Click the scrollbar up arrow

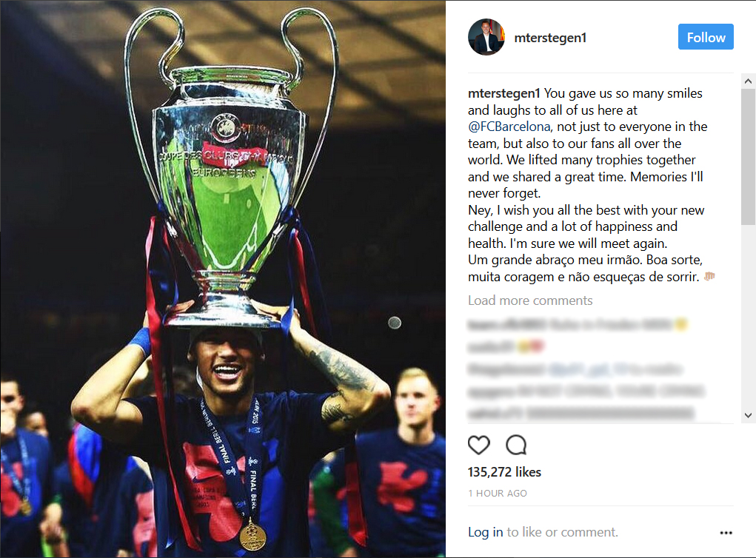[x=748, y=81]
